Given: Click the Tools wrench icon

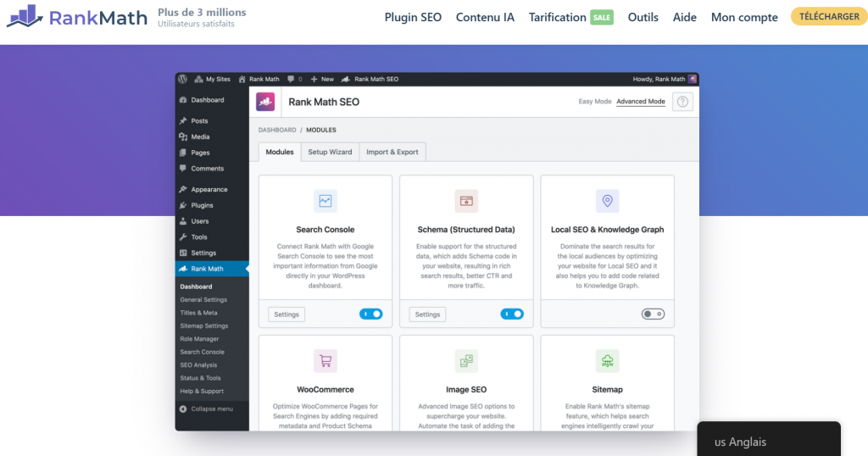Looking at the screenshot, I should pyautogui.click(x=183, y=236).
